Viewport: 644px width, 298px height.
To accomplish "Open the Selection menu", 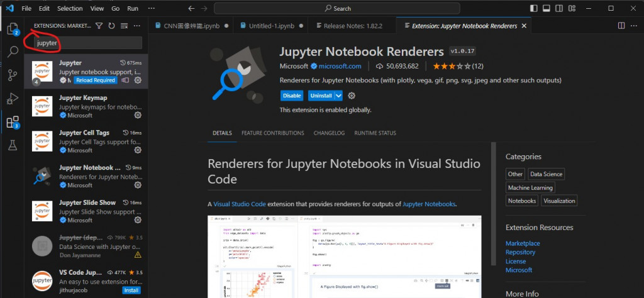I will pos(70,8).
